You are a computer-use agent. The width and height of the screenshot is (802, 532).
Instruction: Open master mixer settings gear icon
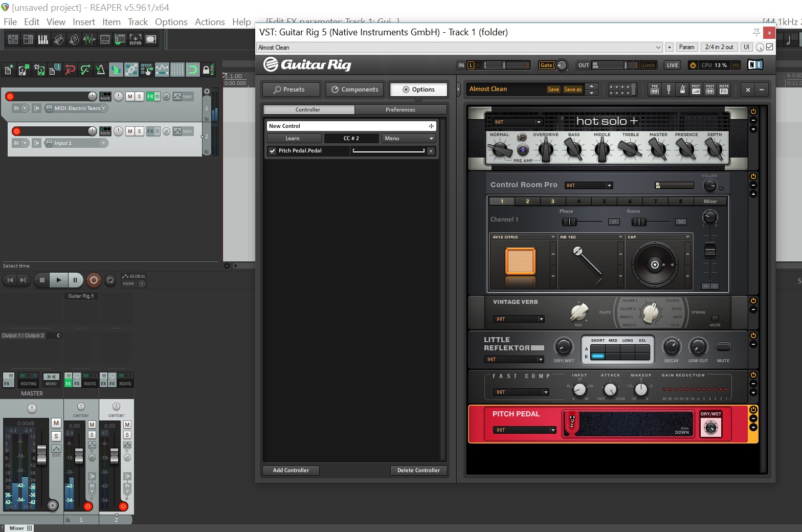click(x=53, y=506)
